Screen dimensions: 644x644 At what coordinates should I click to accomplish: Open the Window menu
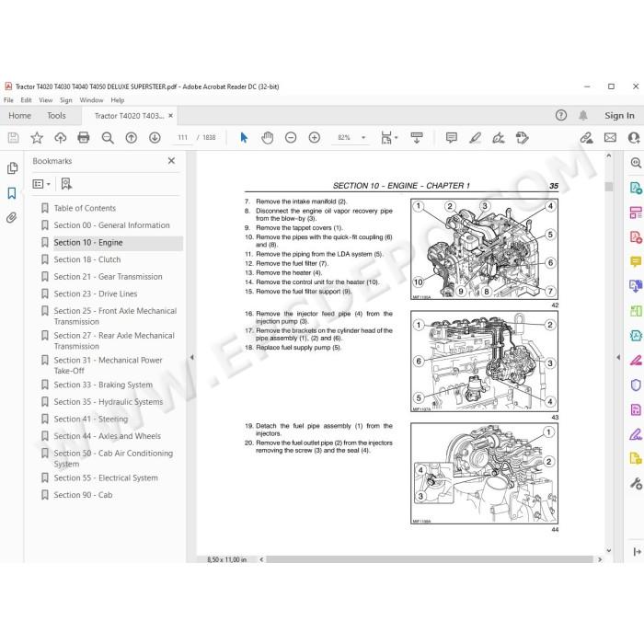[91, 99]
